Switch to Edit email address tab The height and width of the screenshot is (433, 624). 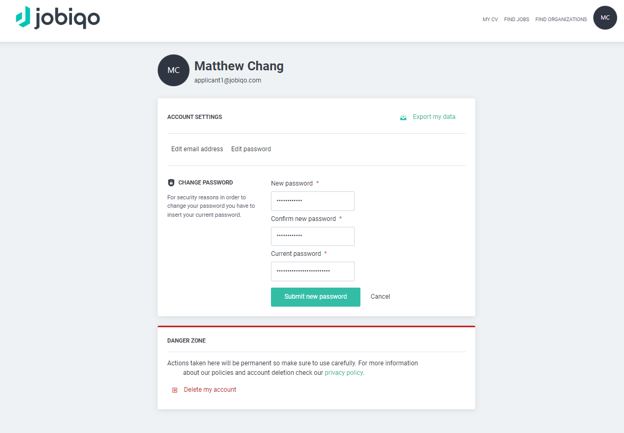click(x=197, y=149)
